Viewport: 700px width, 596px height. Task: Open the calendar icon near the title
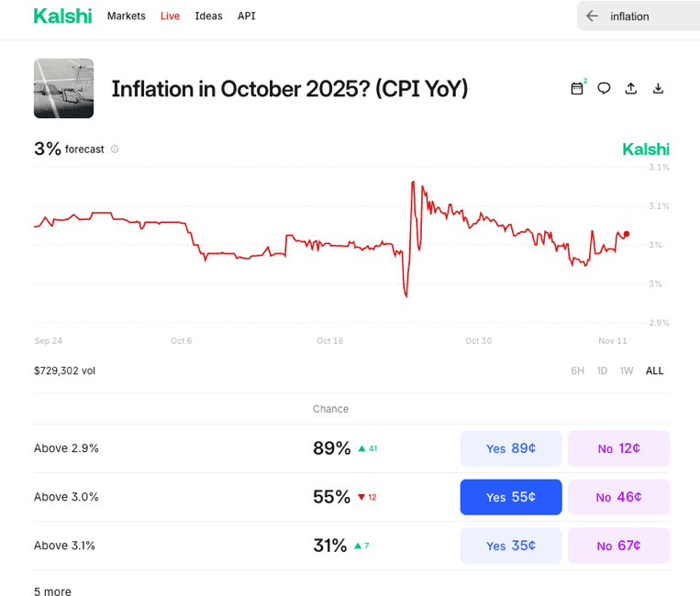click(577, 89)
